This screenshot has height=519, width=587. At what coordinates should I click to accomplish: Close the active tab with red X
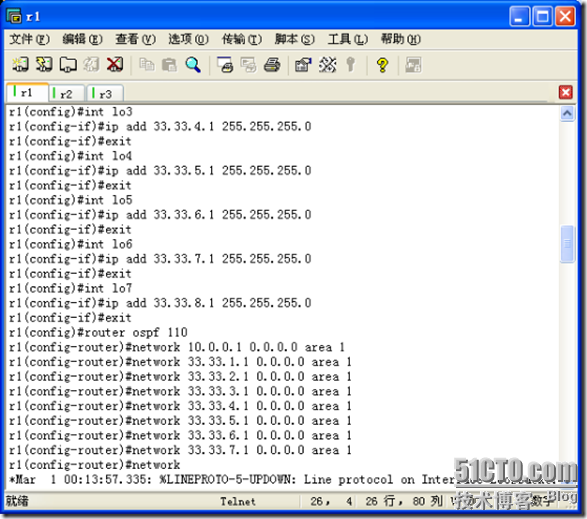(565, 92)
